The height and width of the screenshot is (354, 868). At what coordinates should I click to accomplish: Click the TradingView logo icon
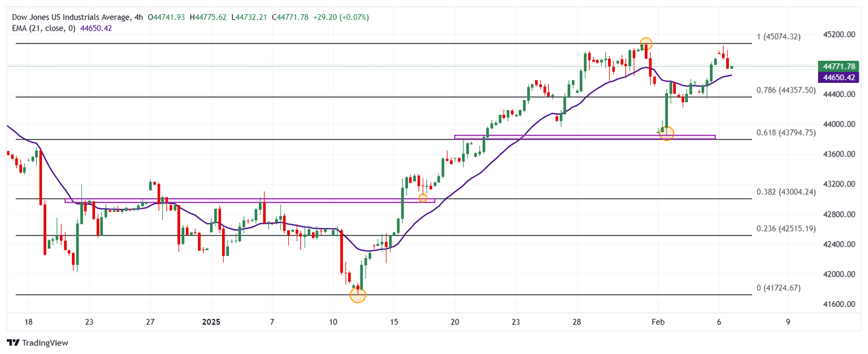tap(12, 343)
